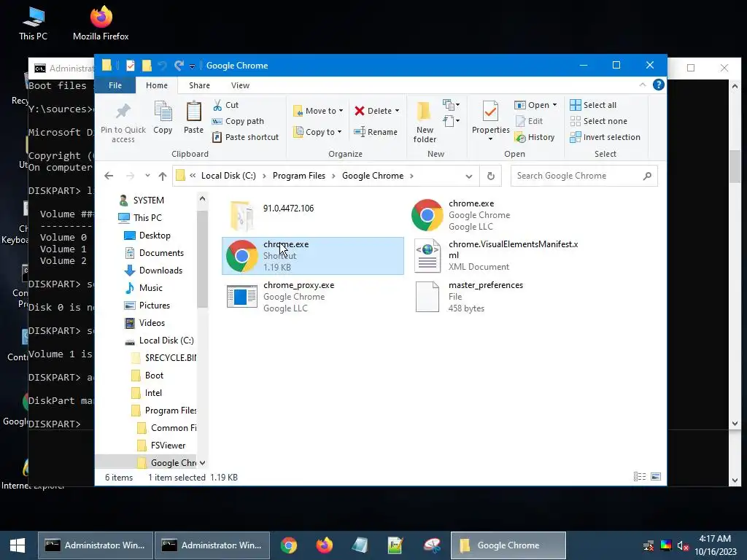
Task: Open the Easy access dropdown
Action: [x=451, y=121]
